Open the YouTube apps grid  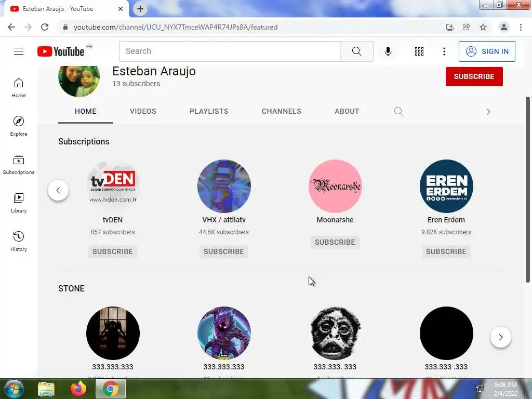pos(419,51)
